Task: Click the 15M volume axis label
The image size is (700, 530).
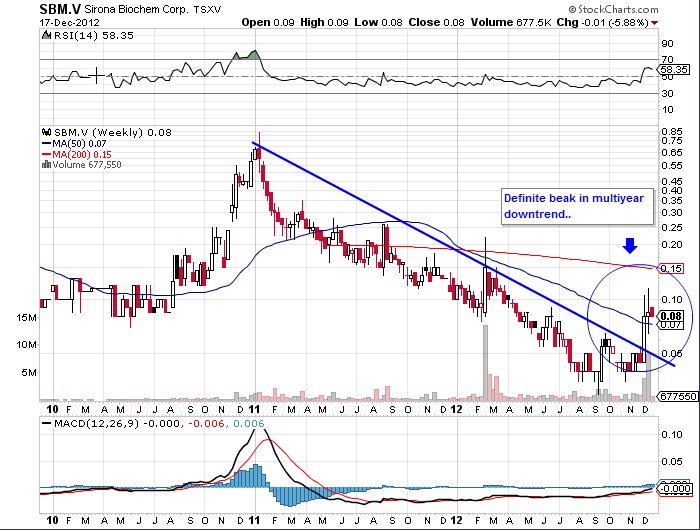Action: [26, 318]
